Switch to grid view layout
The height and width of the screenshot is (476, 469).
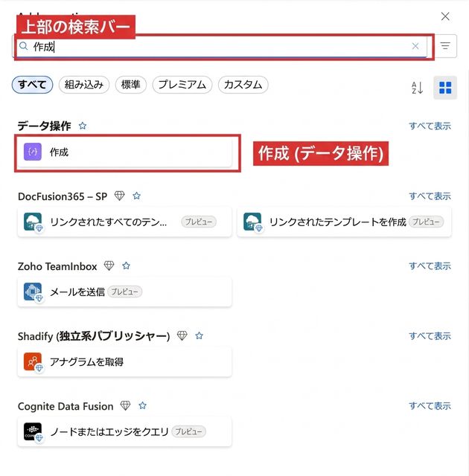[445, 88]
